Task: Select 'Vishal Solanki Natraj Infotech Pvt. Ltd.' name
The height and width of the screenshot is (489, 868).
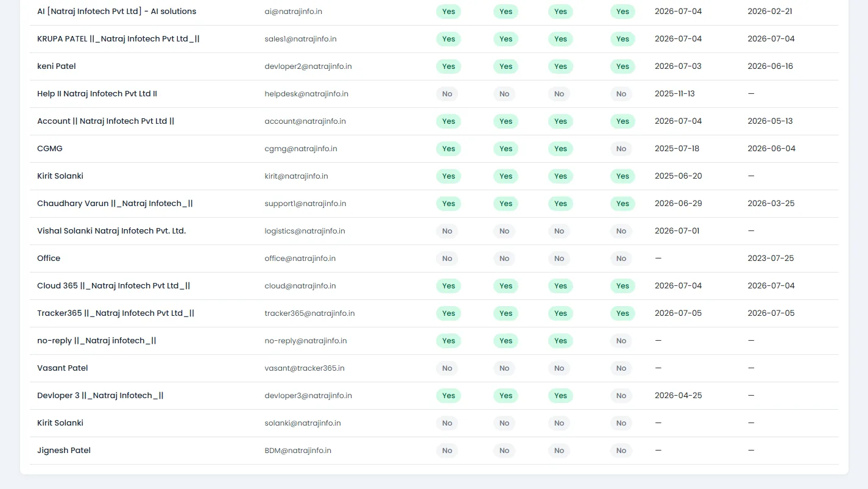Action: (x=111, y=231)
